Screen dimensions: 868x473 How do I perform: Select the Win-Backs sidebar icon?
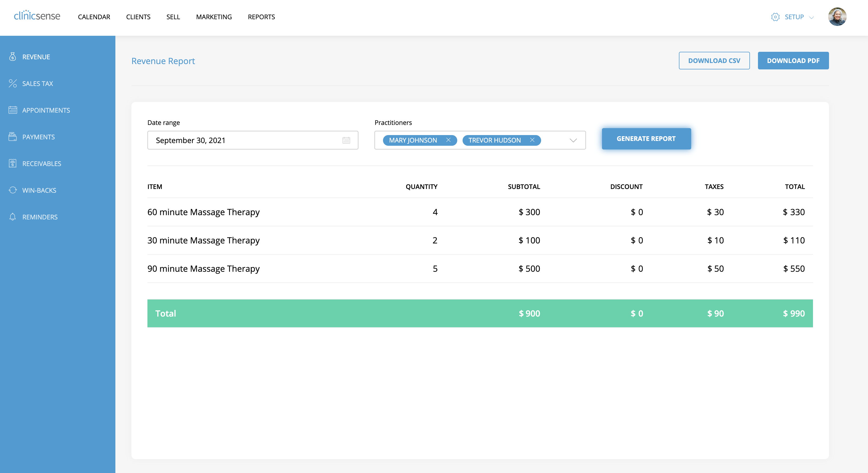pyautogui.click(x=13, y=190)
